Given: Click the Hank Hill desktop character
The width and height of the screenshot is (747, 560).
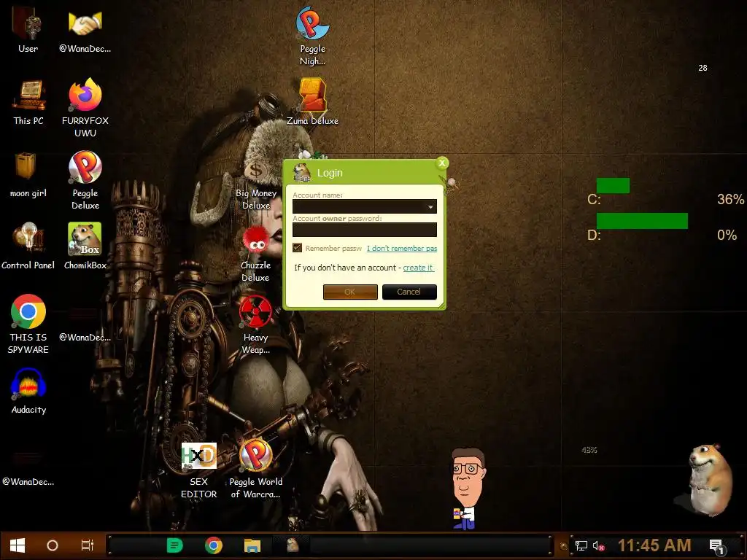Looking at the screenshot, I should click(x=468, y=488).
